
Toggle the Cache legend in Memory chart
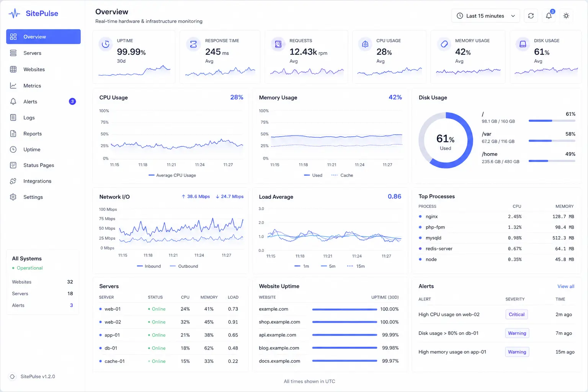342,175
